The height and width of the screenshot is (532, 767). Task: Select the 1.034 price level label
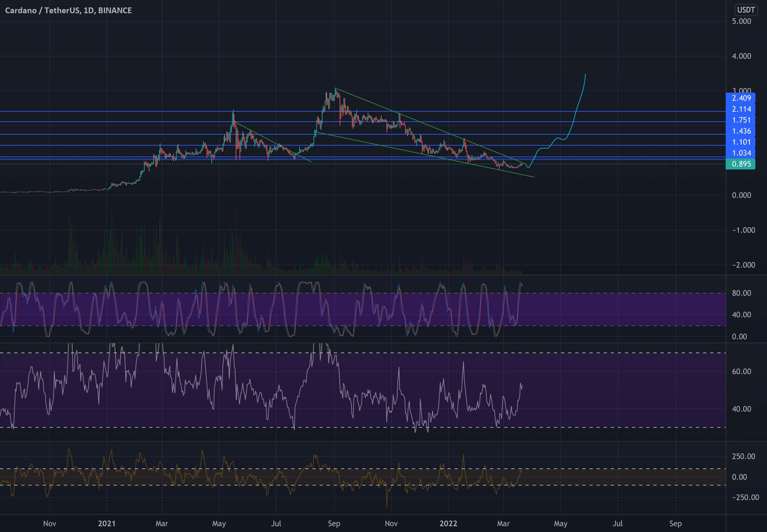(741, 153)
